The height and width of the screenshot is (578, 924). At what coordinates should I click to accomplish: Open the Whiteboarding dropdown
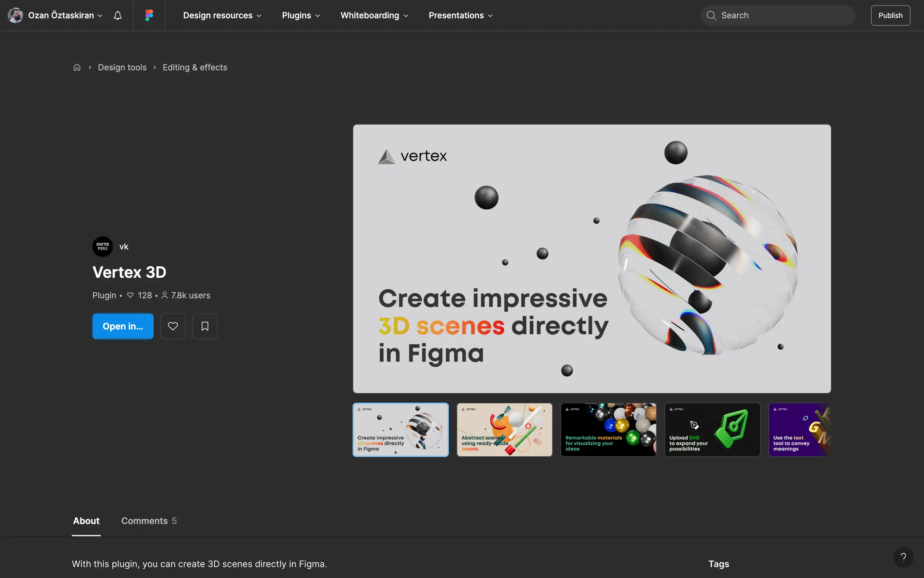374,15
